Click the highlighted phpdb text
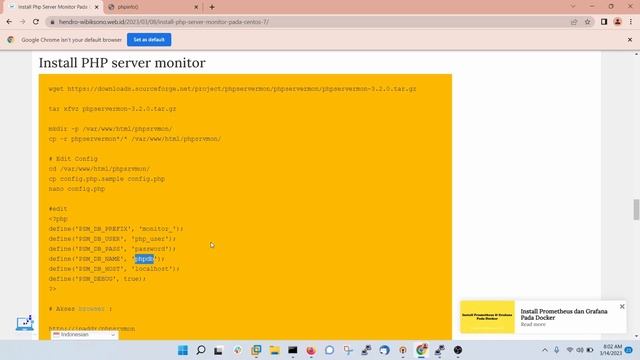Viewport: 640px width, 360px height. pos(144,259)
